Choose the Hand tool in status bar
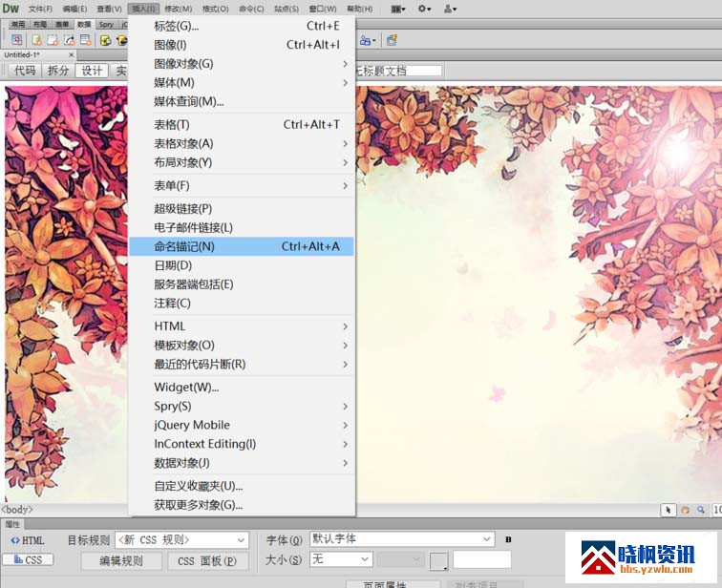The height and width of the screenshot is (588, 722). 685,510
